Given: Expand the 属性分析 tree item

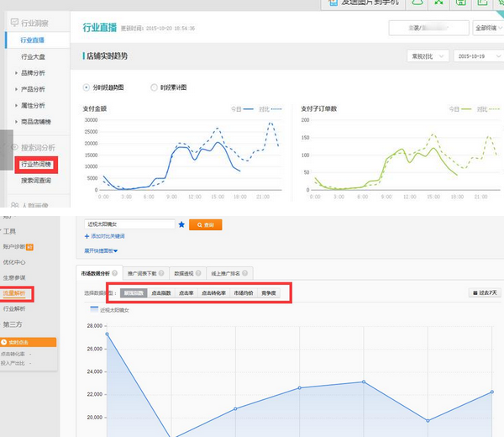Looking at the screenshot, I should [16, 105].
